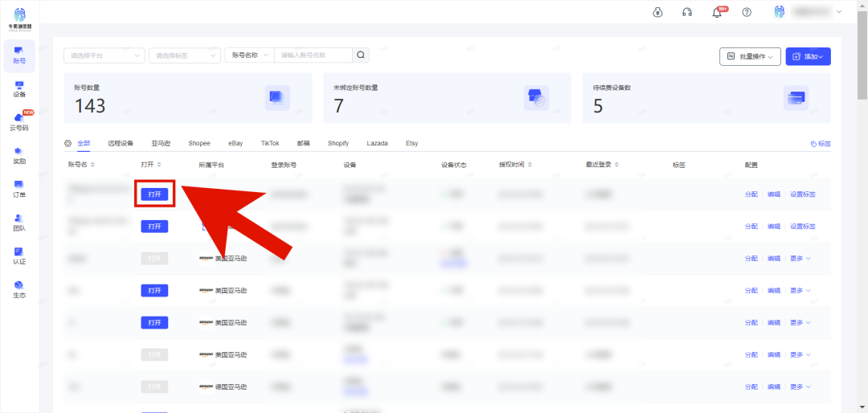This screenshot has height=413, width=868.
Task: Click the 登录账号 column header
Action: (284, 165)
